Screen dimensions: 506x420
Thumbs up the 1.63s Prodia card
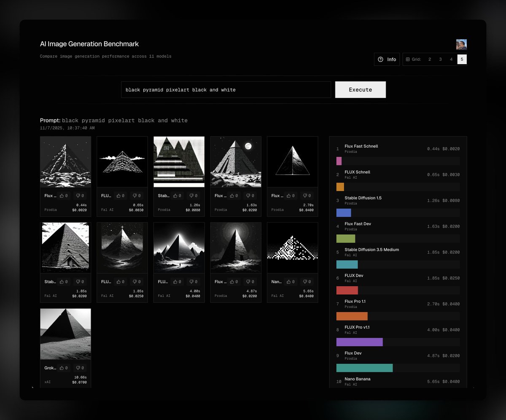(234, 196)
